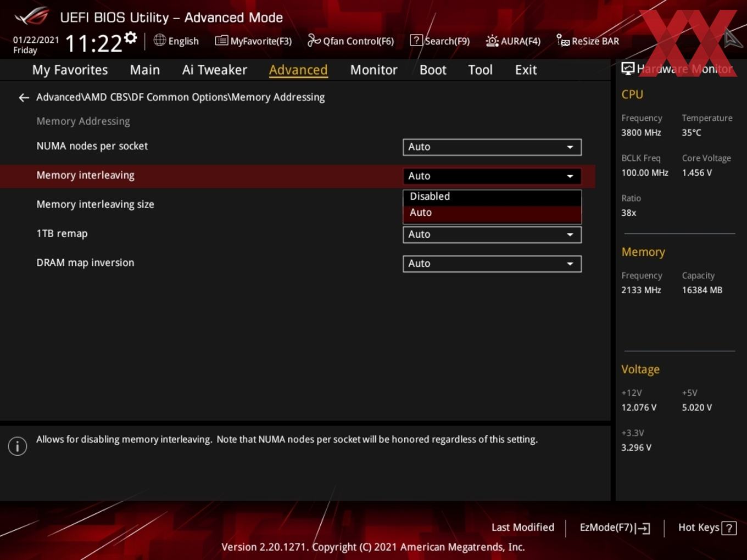The width and height of the screenshot is (747, 560).
Task: Click the CPU frequency value 3800 MHz
Action: tap(641, 132)
